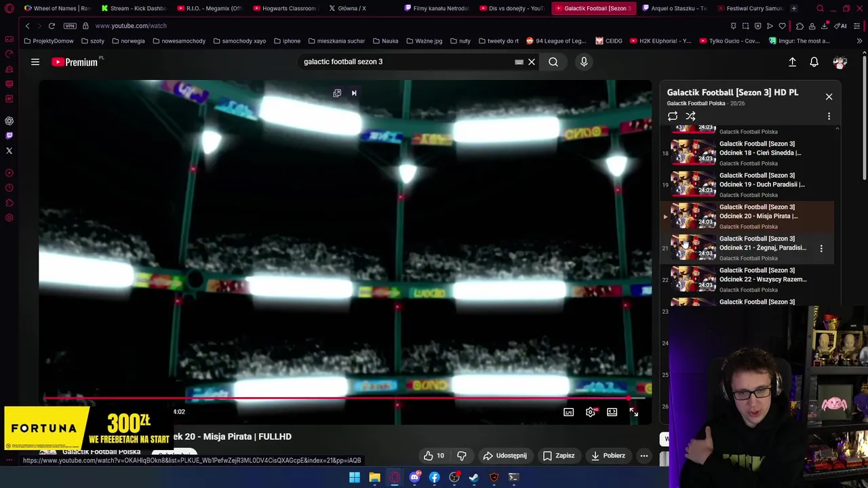Play Odcinek 18 - Cień Sinedda from playlist

coord(748,152)
